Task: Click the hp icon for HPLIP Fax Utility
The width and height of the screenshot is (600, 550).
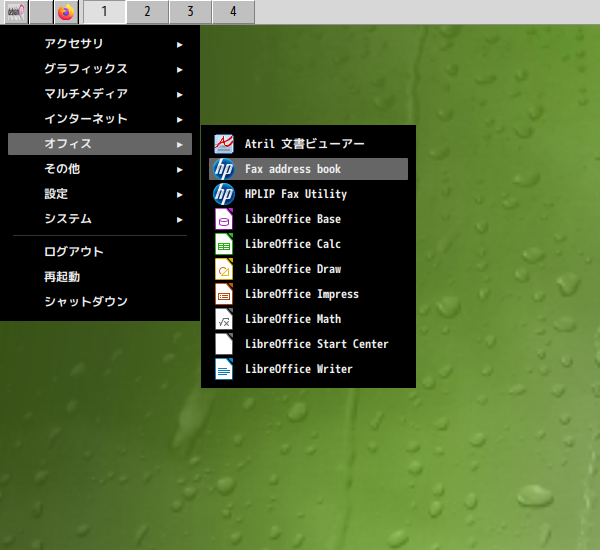Action: [x=224, y=194]
